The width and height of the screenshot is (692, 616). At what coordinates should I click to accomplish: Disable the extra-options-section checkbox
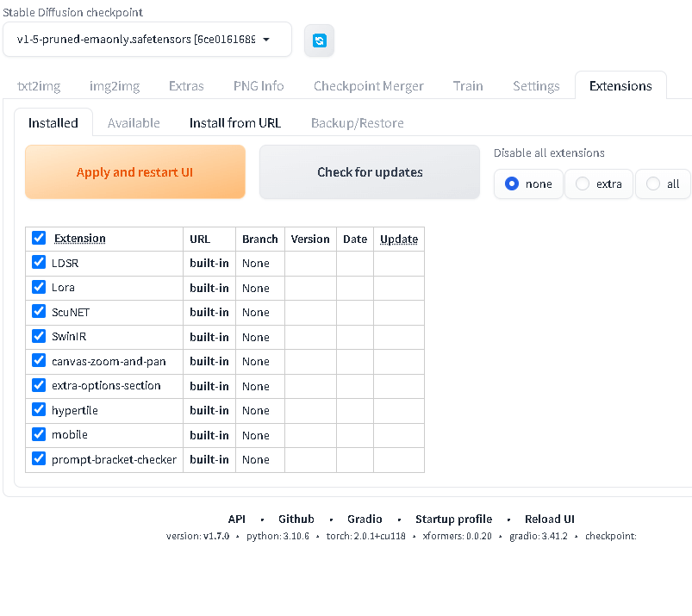pyautogui.click(x=39, y=385)
